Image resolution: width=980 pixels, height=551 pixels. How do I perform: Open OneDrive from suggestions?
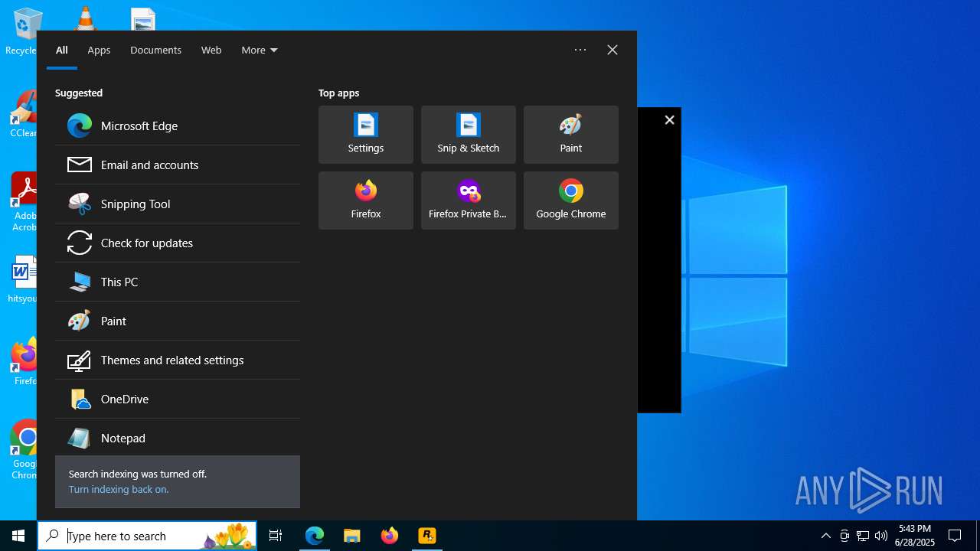178,399
